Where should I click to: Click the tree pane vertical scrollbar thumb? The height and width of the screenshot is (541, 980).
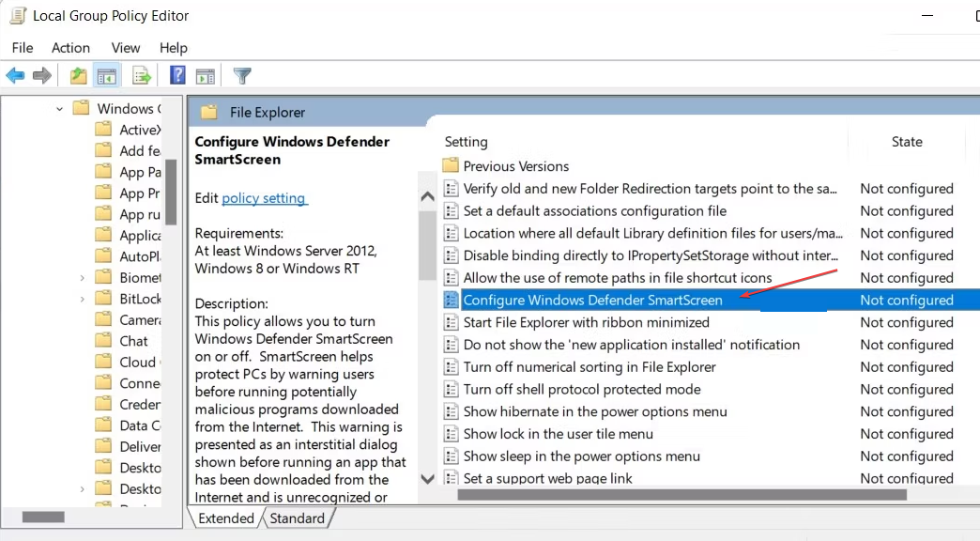(171, 192)
